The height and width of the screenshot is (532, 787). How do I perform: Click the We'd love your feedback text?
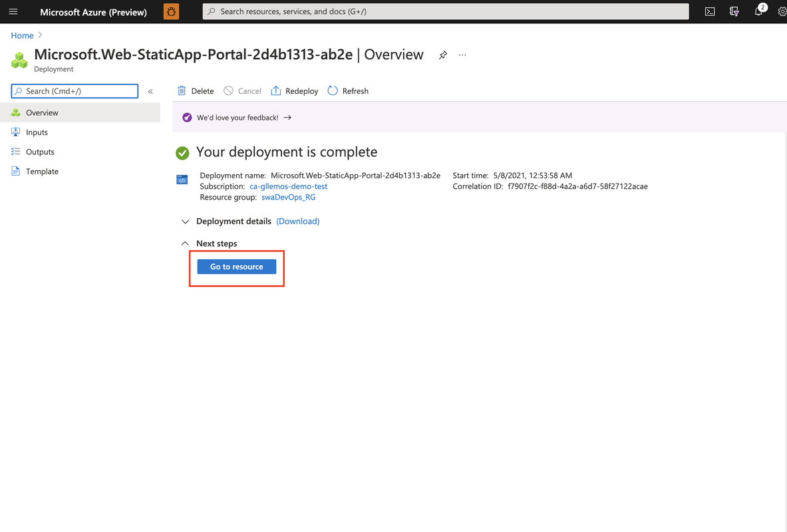click(x=237, y=118)
